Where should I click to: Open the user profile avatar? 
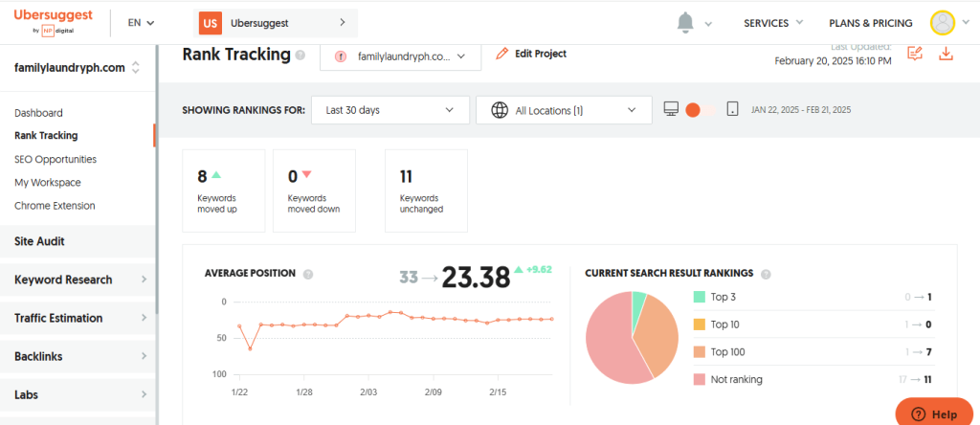pyautogui.click(x=943, y=22)
